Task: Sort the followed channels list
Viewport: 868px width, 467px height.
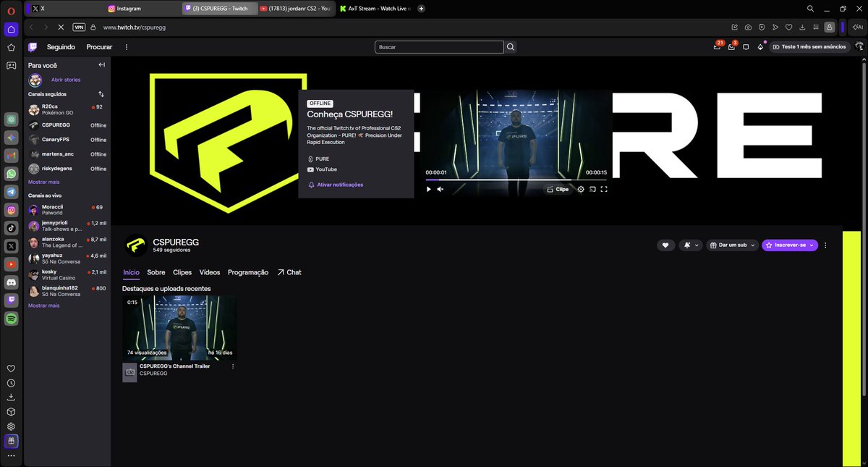Action: pos(101,94)
